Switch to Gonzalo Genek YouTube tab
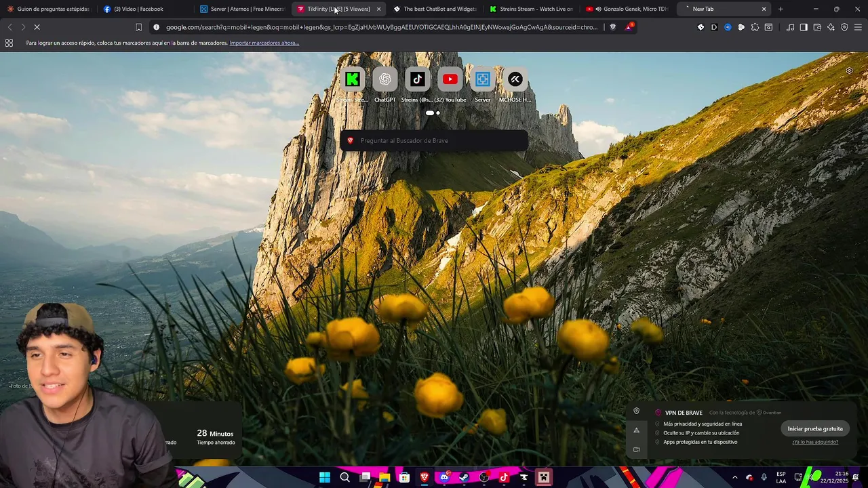Viewport: 868px width, 488px height. [x=629, y=9]
